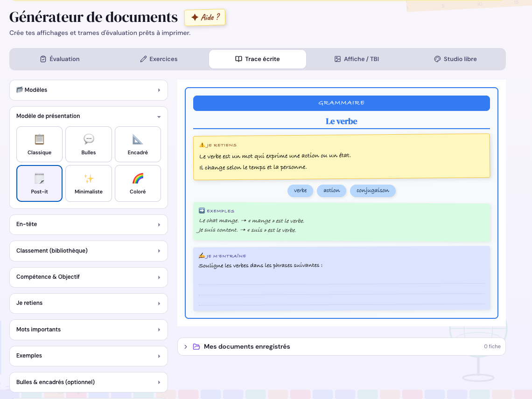Open the Aide ? help button
Screen dimensions: 532x399
[205, 17]
